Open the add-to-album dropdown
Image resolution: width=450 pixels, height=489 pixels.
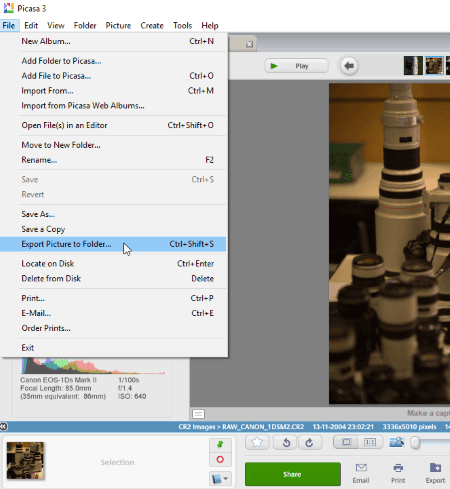[x=220, y=479]
